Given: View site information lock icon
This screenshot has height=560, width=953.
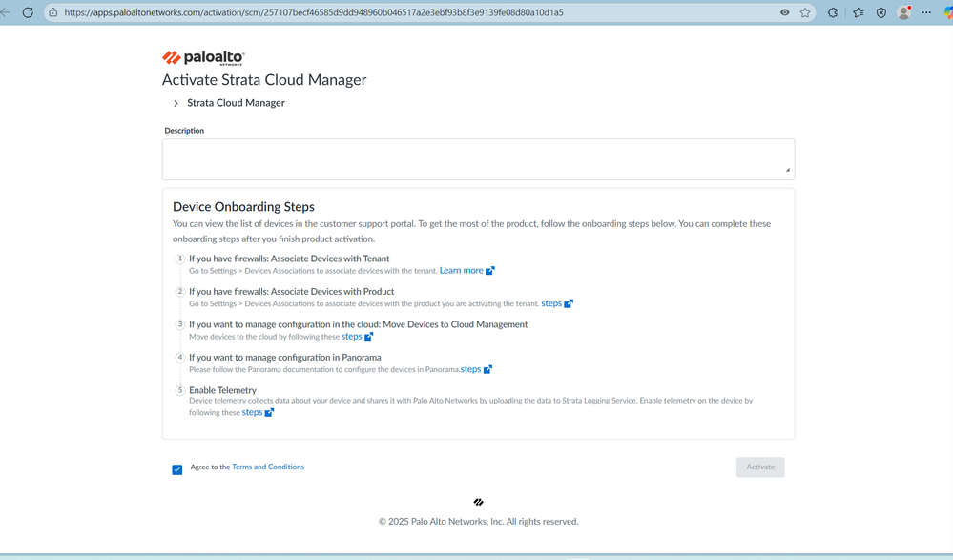Looking at the screenshot, I should 52,12.
